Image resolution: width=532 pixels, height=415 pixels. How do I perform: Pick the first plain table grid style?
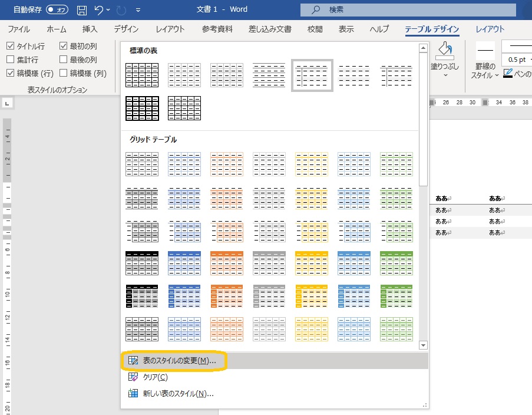142,75
